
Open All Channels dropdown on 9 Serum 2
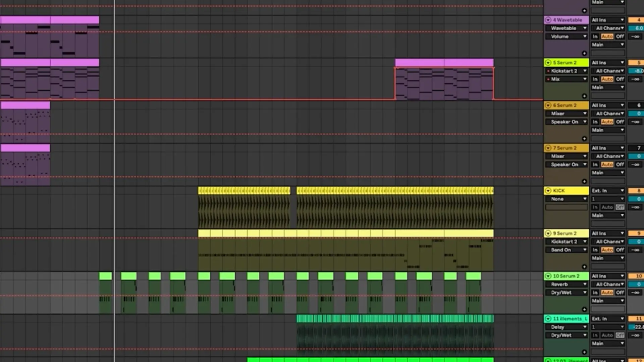[608, 242]
